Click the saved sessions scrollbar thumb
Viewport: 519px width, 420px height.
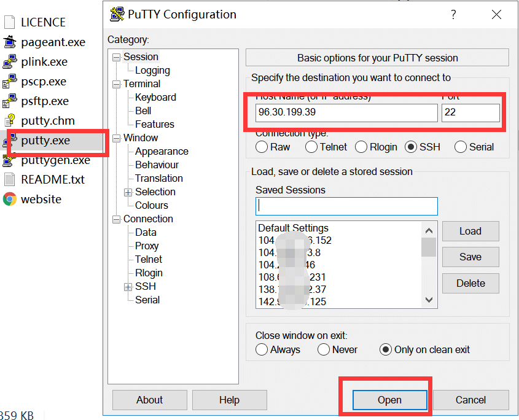point(429,247)
